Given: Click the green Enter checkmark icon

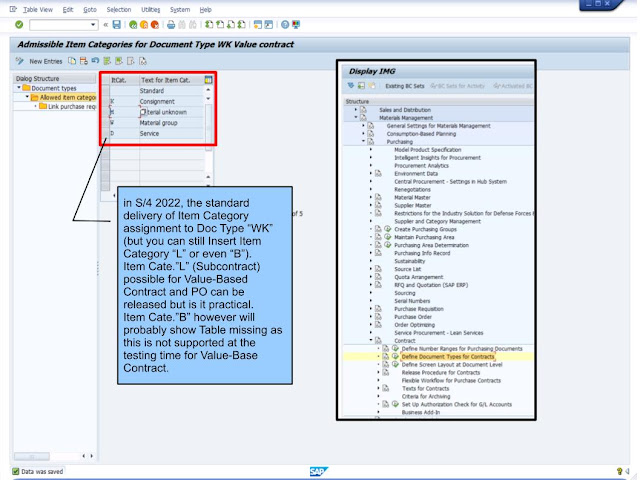Looking at the screenshot, I should tap(19, 25).
